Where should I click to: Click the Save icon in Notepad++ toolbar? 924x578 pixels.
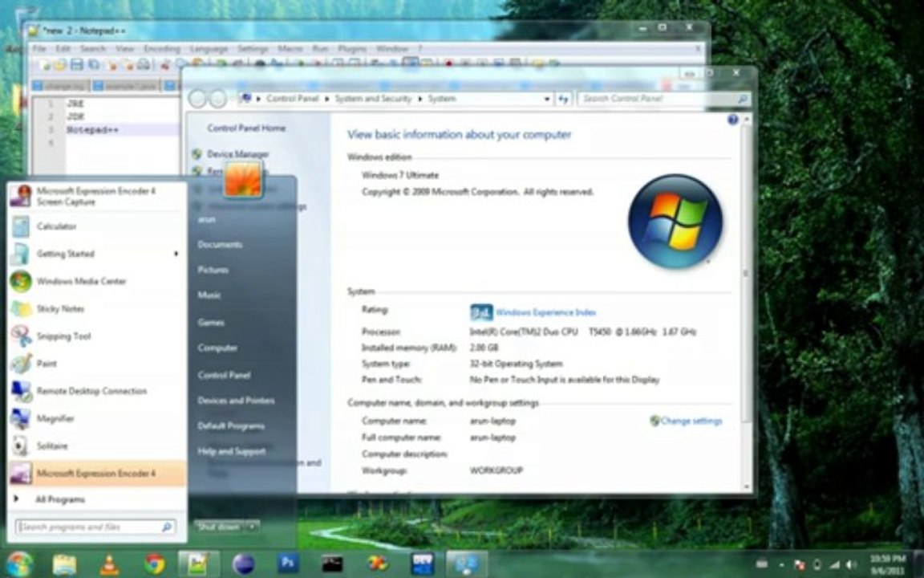[77, 65]
